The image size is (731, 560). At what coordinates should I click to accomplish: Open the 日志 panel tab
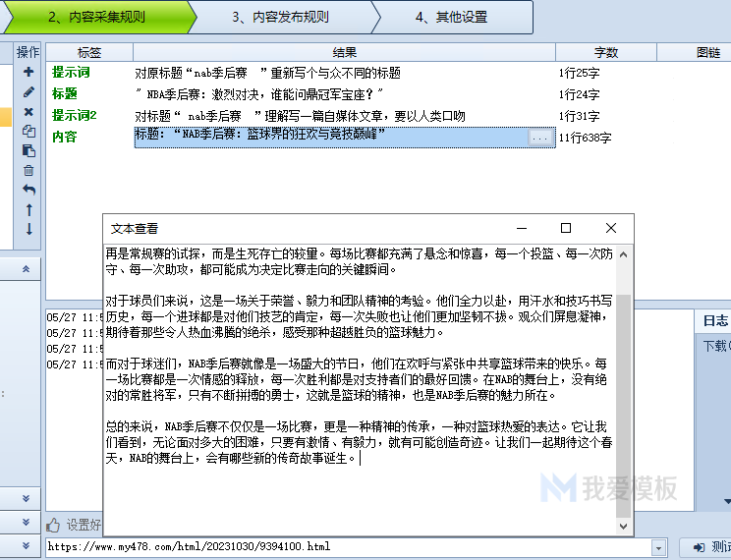tap(714, 321)
